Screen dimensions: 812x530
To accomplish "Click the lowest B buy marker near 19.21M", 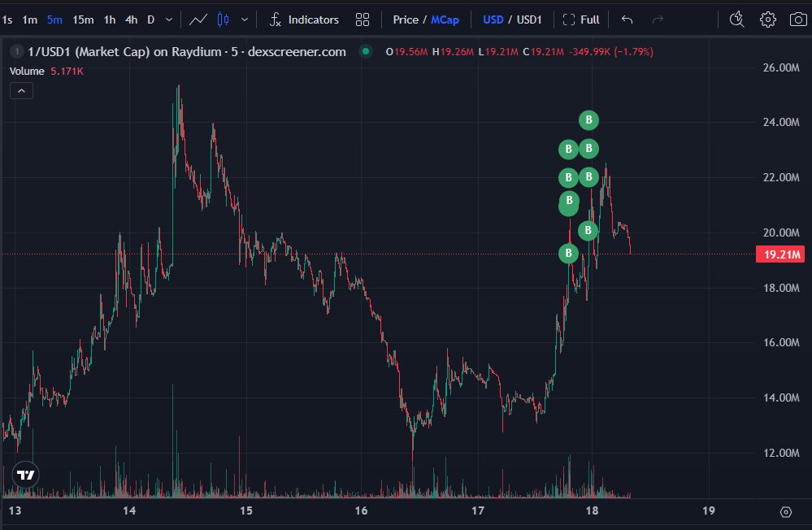I will point(569,254).
